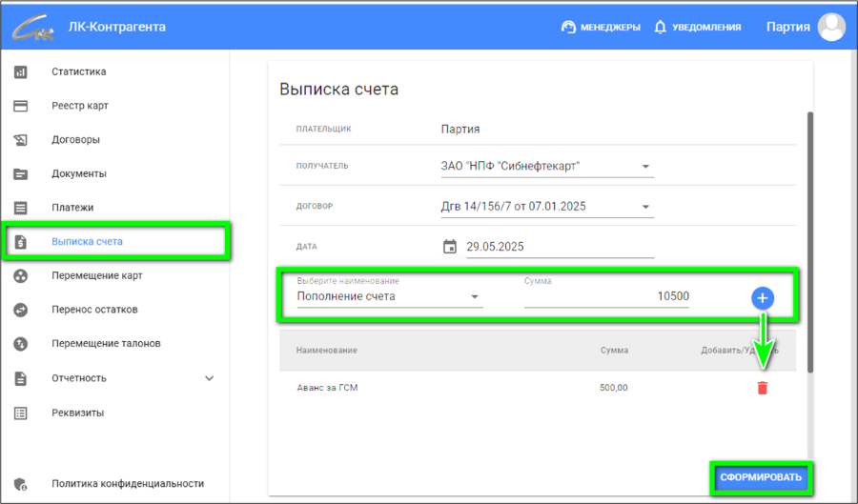Click the blue plus add-item icon

(762, 298)
